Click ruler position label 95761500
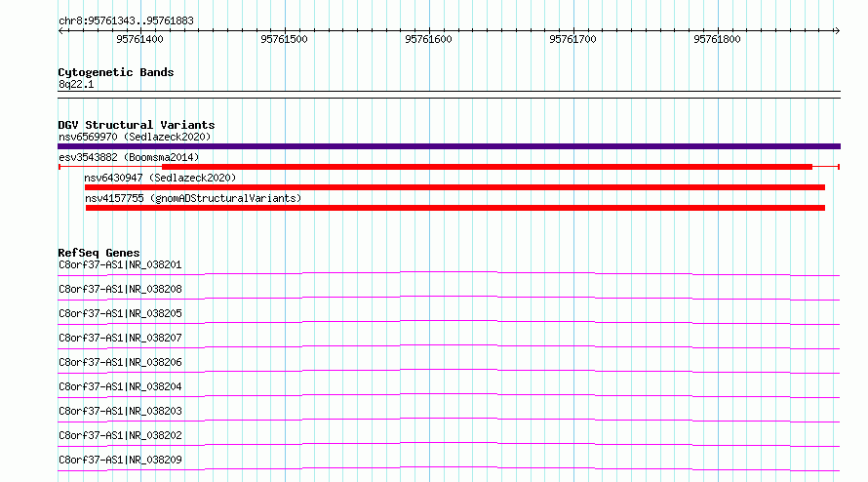868x482 pixels. click(284, 39)
